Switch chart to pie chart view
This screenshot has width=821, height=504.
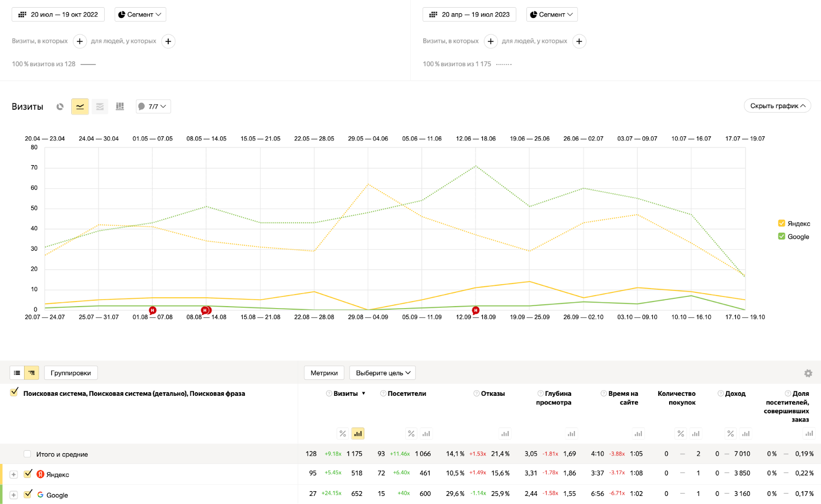60,107
